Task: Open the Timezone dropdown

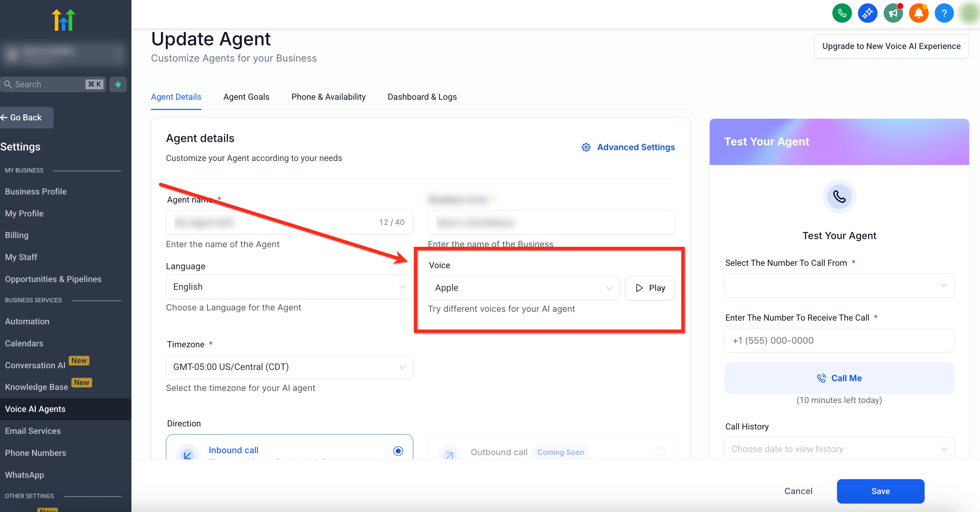Action: 289,367
